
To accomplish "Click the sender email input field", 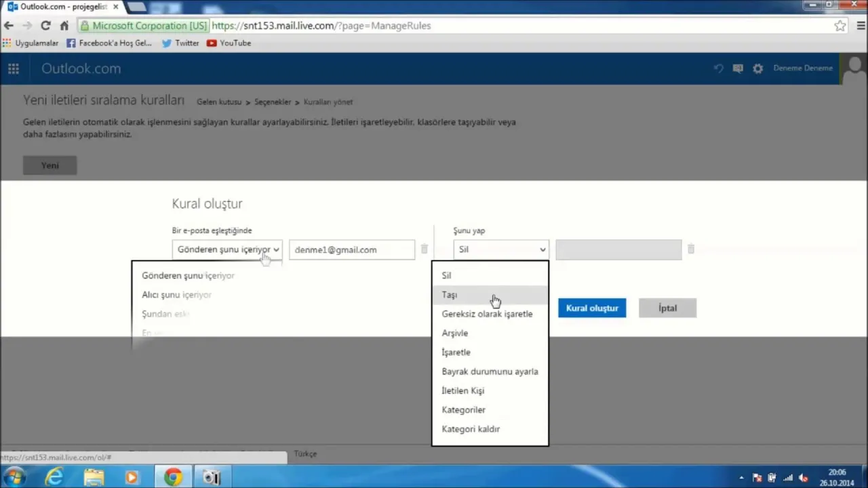I will coord(352,249).
